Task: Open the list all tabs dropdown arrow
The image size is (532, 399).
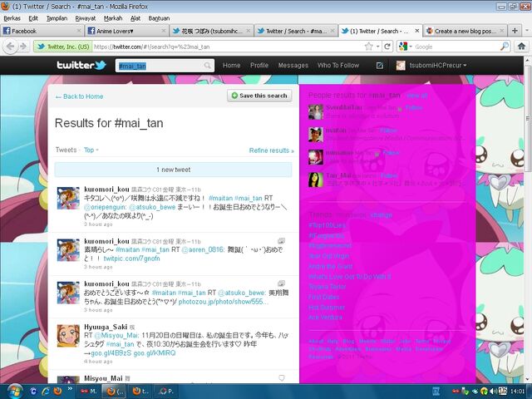Action: tap(527, 31)
